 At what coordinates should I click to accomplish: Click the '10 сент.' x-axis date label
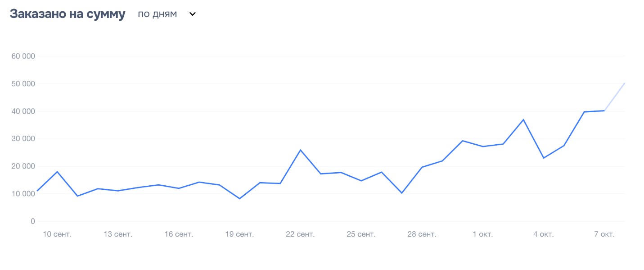pyautogui.click(x=57, y=234)
